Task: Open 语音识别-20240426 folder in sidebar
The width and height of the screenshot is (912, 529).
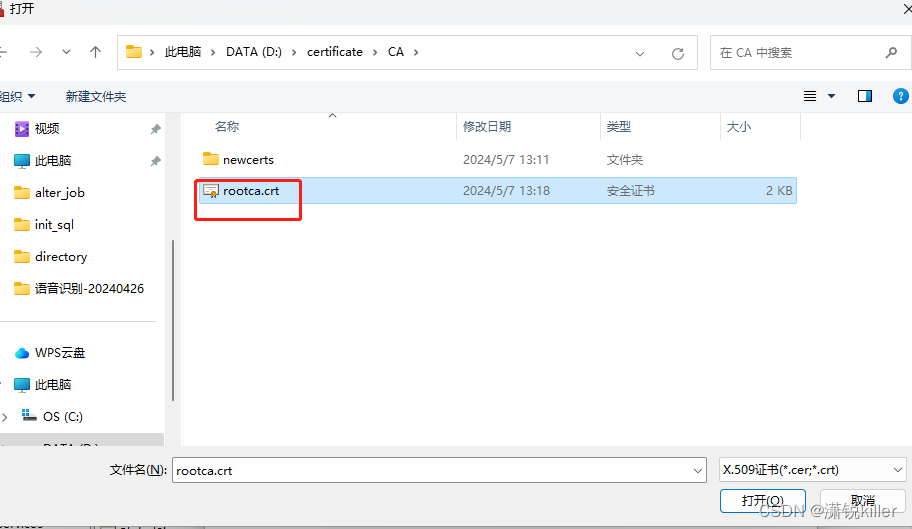Action: 89,288
